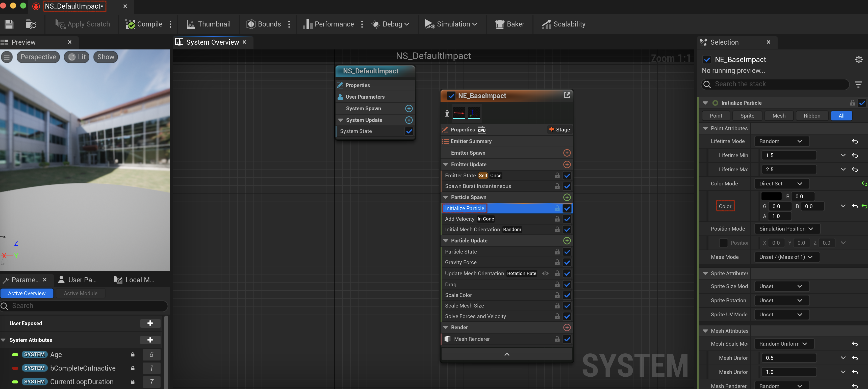868x389 pixels.
Task: Add module to Emitter Spawn
Action: (x=567, y=153)
